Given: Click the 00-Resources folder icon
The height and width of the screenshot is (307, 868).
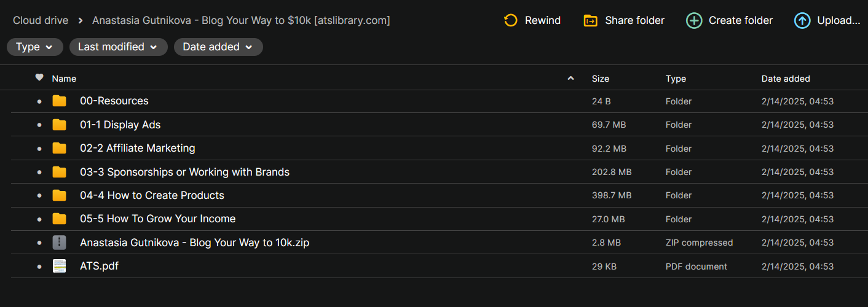Looking at the screenshot, I should (x=59, y=101).
